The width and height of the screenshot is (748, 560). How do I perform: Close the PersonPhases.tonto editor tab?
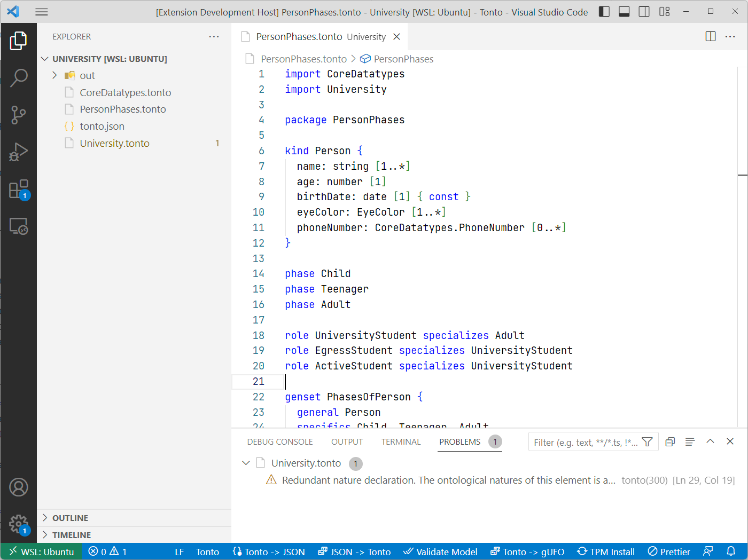coord(396,36)
